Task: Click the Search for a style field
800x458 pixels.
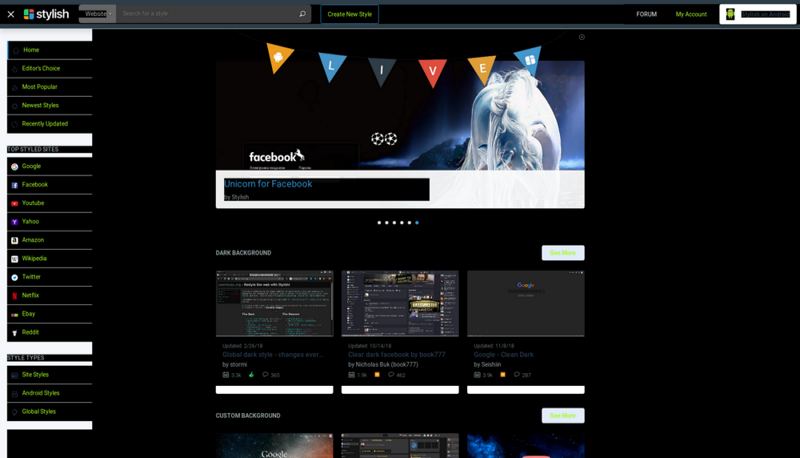Action: [x=207, y=14]
